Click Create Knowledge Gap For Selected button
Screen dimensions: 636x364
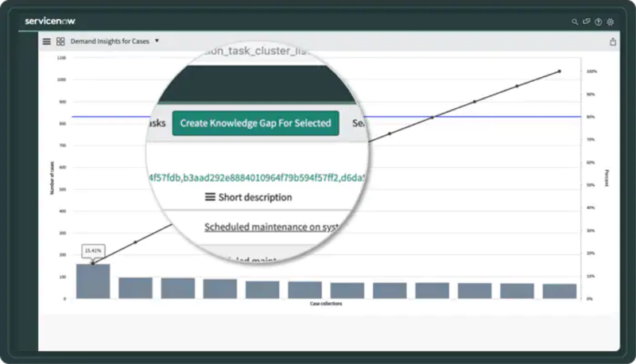255,123
